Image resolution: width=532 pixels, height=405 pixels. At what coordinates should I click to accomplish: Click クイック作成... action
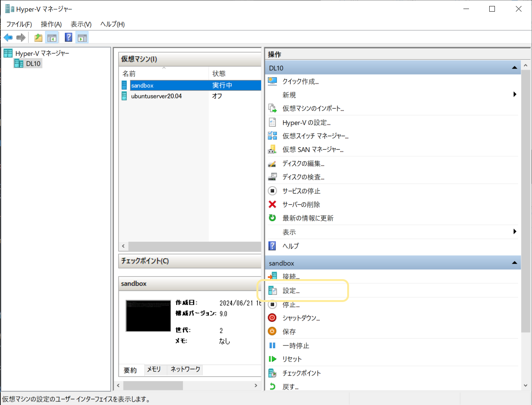click(301, 81)
